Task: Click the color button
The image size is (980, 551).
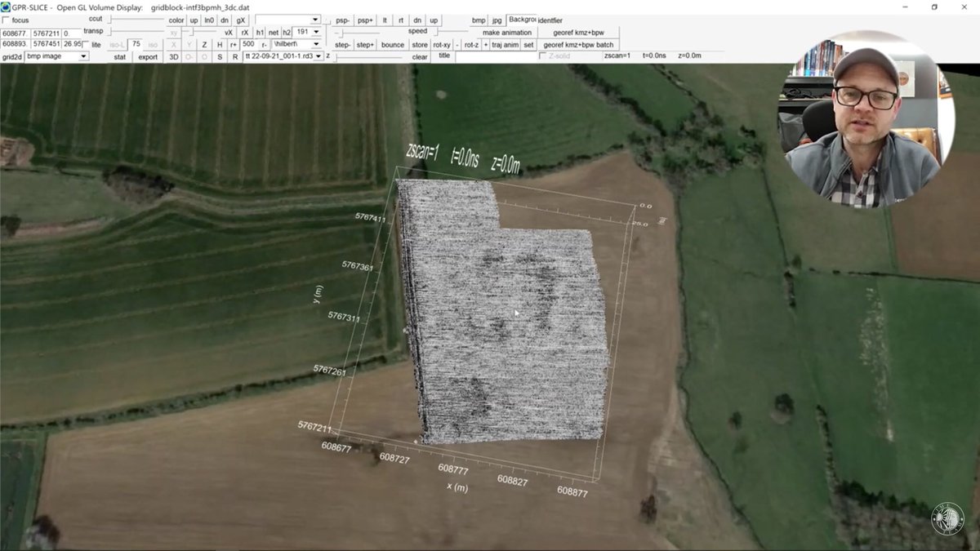Action: 176,20
